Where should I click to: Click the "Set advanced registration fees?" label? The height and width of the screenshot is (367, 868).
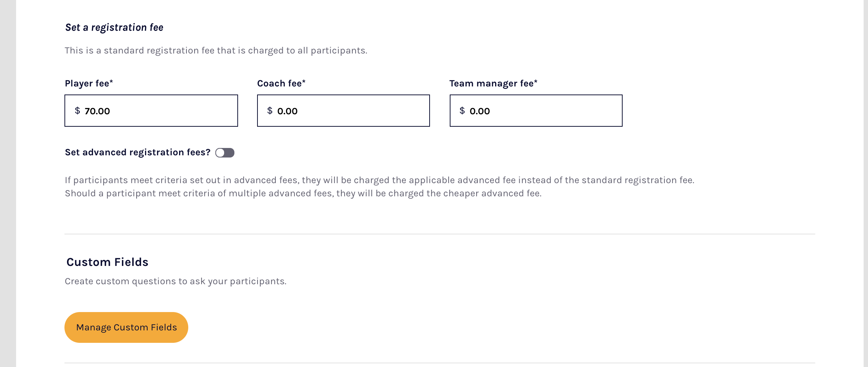138,152
